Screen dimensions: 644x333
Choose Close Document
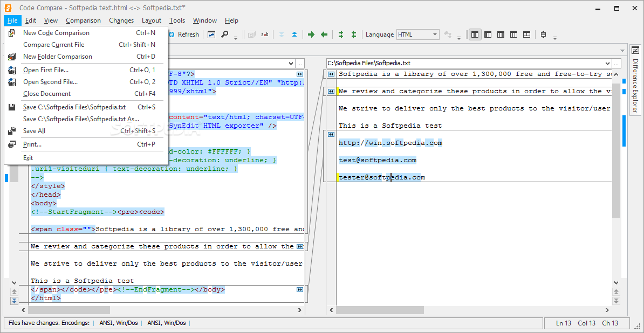[86, 94]
